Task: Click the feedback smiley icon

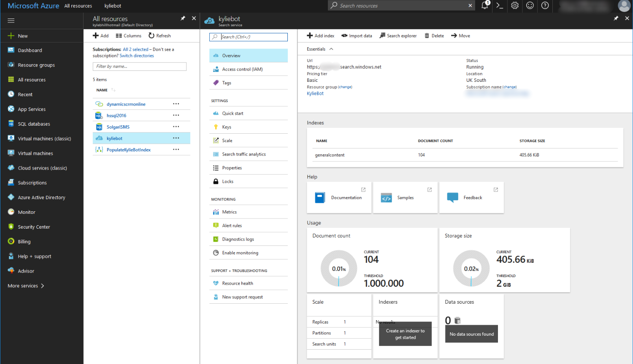Action: [x=530, y=5]
